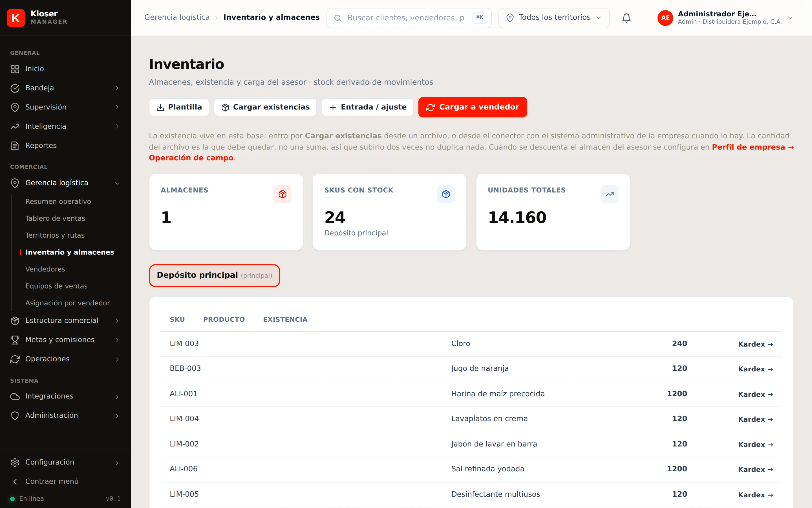
Task: Open Equipos de ventas page
Action: pos(56,286)
